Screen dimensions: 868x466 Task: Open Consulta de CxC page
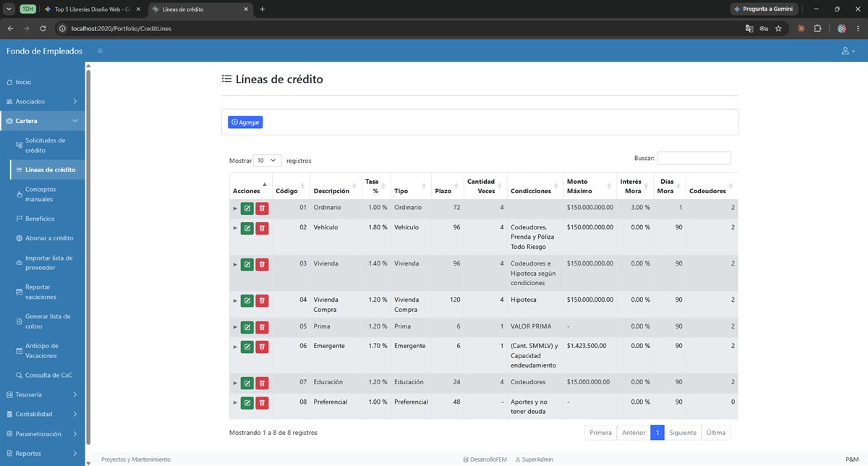(47, 376)
